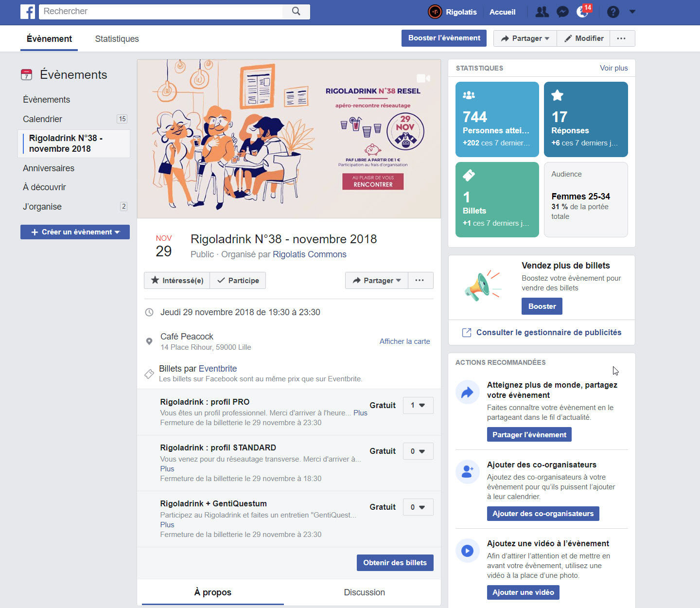
Task: Click in the Rechercher search field
Action: 160,12
